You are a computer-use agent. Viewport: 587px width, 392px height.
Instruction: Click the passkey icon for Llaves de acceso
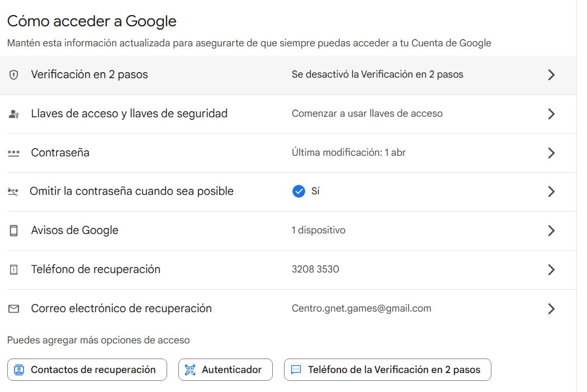click(14, 114)
